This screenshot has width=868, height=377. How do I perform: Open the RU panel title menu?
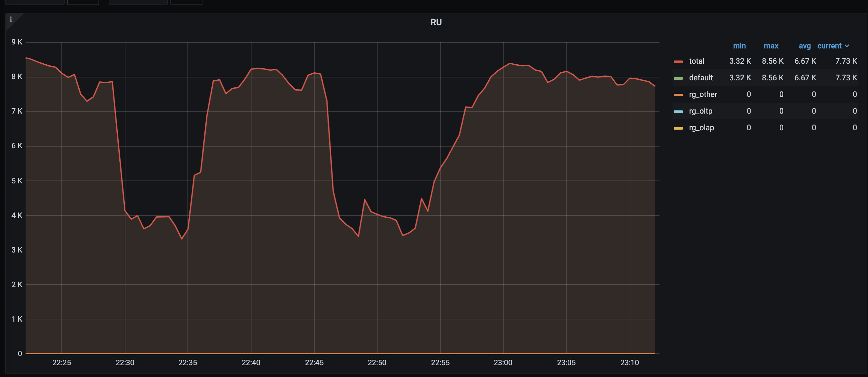point(436,22)
